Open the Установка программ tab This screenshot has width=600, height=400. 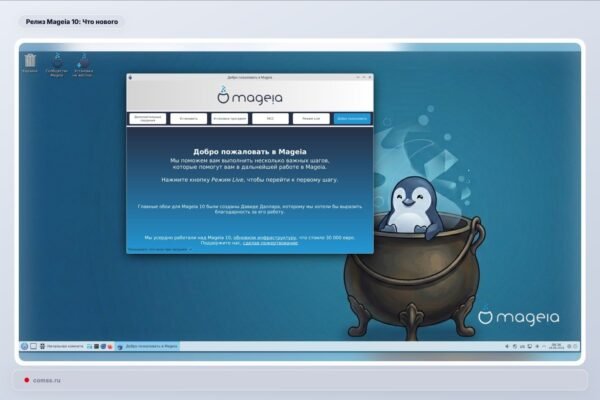(x=230, y=119)
